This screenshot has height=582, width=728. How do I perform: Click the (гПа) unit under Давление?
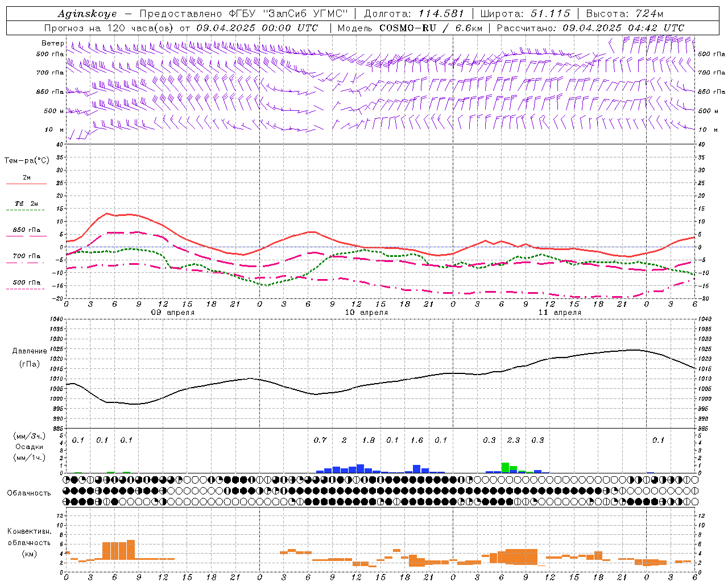[x=30, y=364]
